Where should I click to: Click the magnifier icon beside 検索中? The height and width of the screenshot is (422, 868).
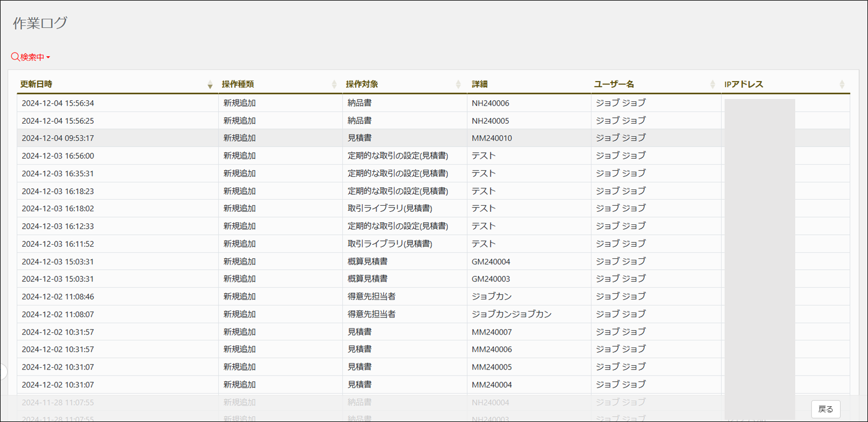pyautogui.click(x=15, y=57)
